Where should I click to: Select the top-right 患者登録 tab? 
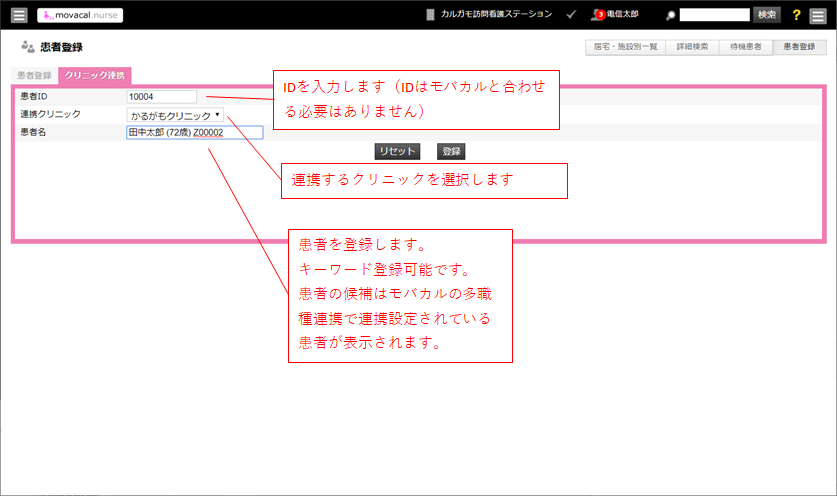pyautogui.click(x=799, y=47)
